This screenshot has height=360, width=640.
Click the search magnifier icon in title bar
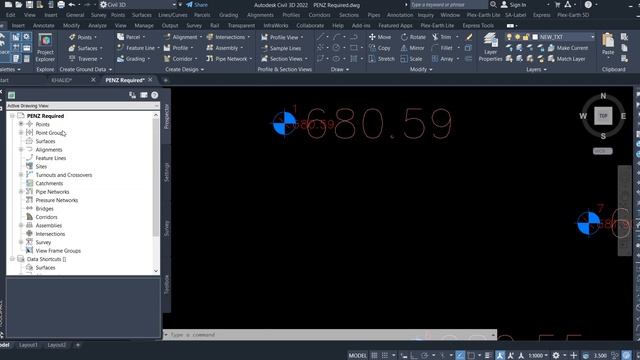click(x=493, y=4)
